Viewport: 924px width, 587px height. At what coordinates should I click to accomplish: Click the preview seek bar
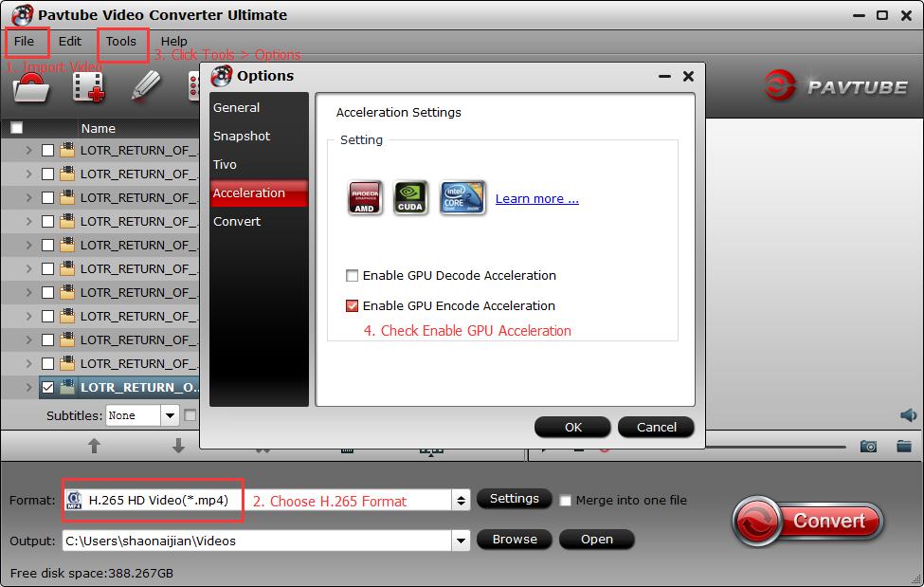point(775,447)
